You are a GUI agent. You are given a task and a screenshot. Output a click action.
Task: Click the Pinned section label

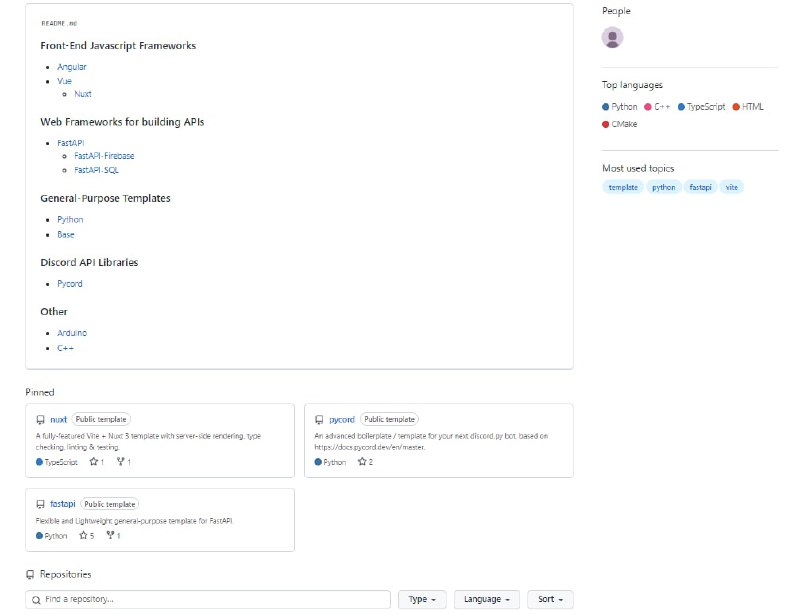click(40, 392)
